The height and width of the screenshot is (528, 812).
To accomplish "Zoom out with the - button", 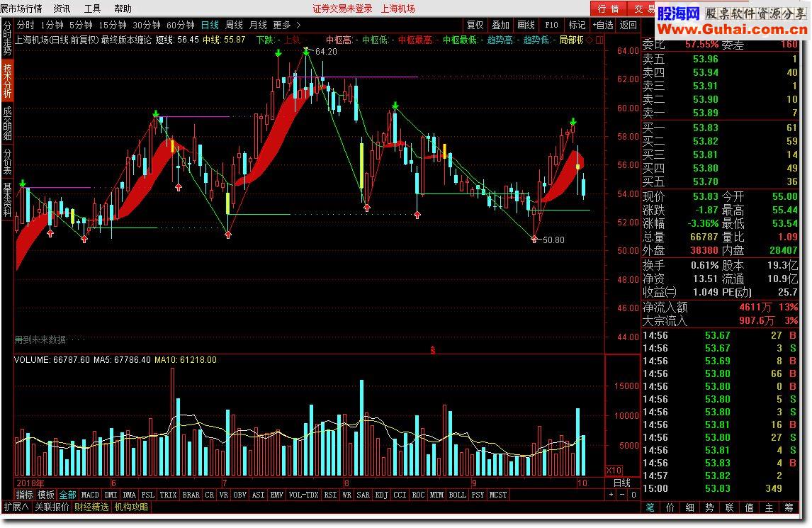I will [x=623, y=495].
